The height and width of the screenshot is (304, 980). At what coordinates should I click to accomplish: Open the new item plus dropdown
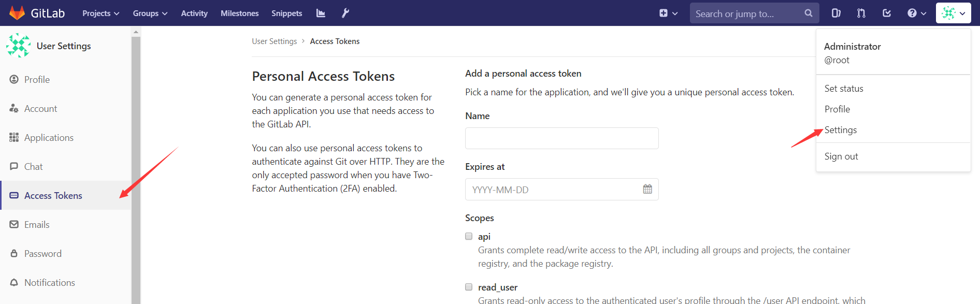[x=668, y=13]
